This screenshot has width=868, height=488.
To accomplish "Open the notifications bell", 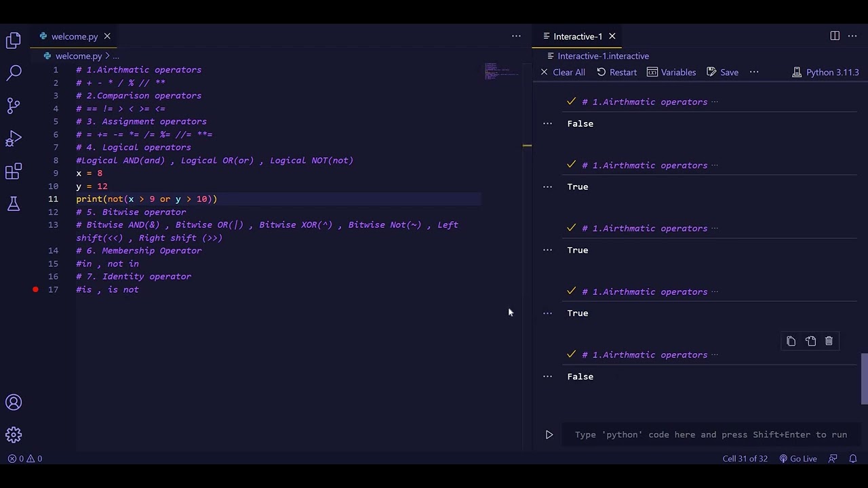I will 853,459.
